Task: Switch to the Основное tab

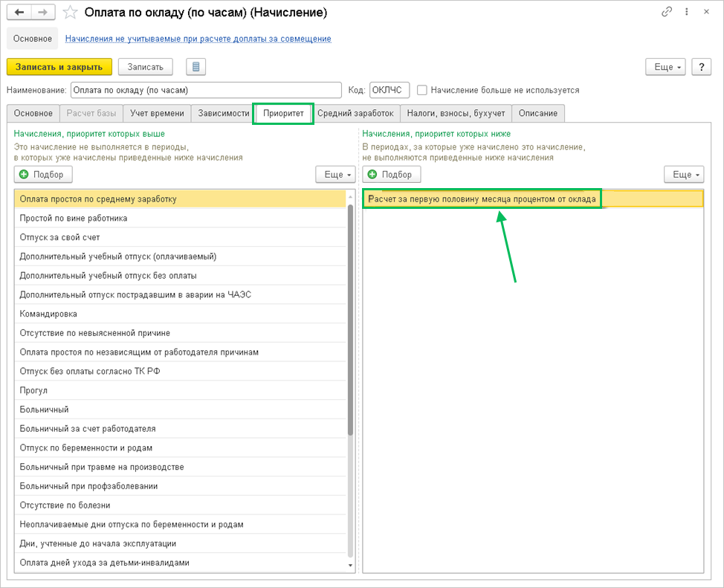Action: pos(33,113)
